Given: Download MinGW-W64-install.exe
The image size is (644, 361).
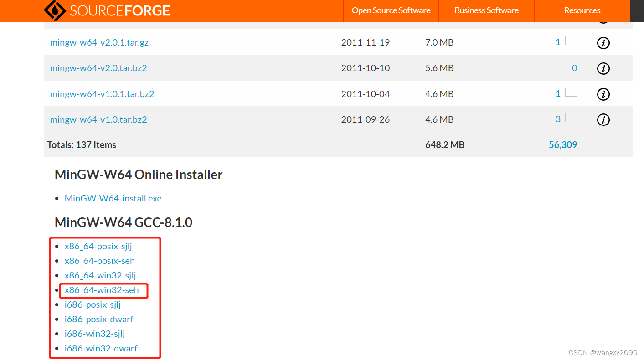Looking at the screenshot, I should coord(113,198).
